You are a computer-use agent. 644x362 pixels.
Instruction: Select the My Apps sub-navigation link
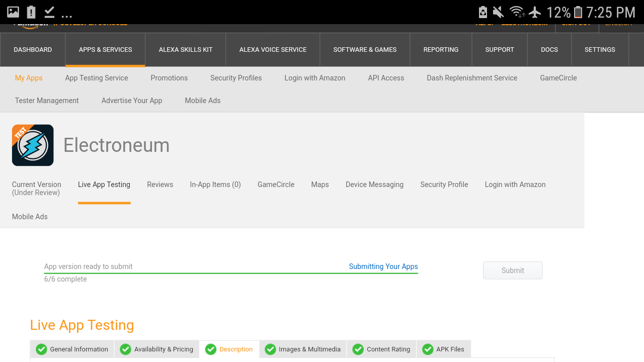29,78
